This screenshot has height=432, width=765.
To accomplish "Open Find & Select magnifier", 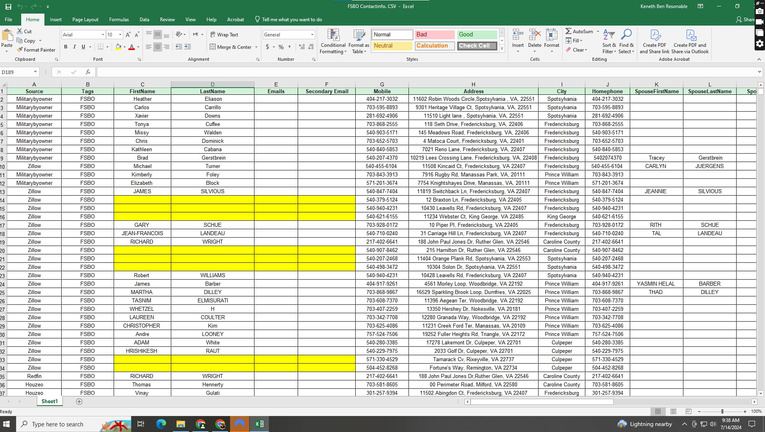I will point(626,41).
